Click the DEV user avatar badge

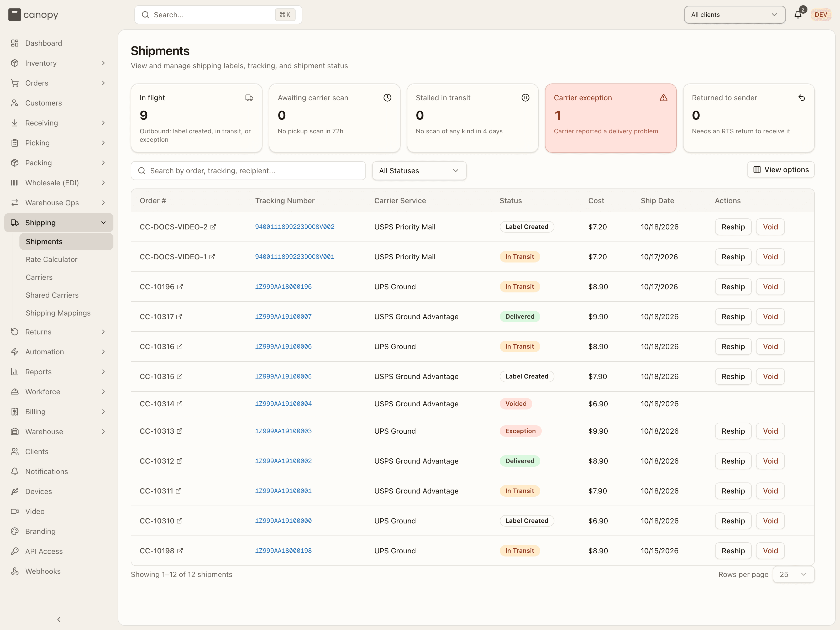[821, 15]
